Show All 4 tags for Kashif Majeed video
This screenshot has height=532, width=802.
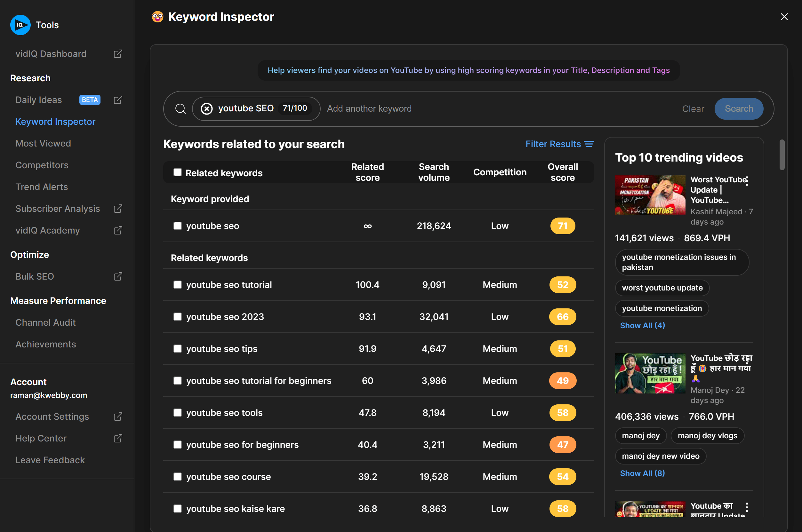[643, 325]
